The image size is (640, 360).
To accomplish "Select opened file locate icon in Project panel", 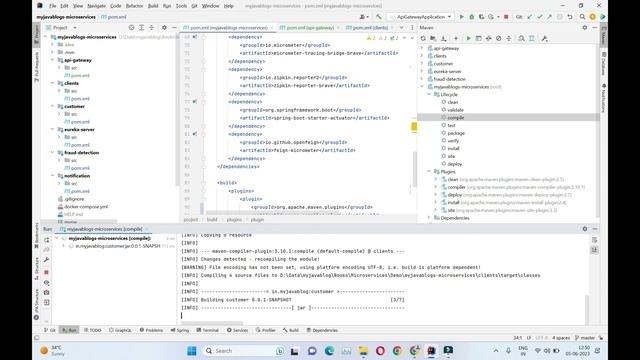I will coord(131,27).
